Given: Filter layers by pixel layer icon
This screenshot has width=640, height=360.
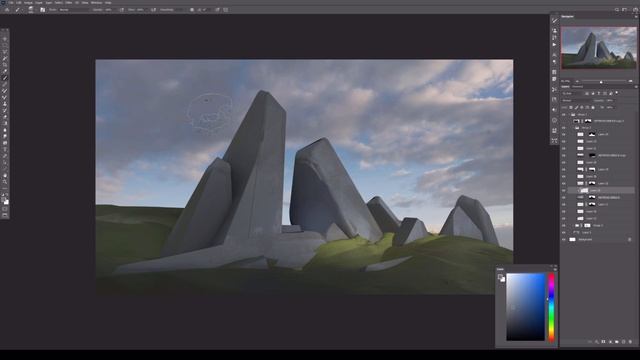Looking at the screenshot, I should click(587, 93).
